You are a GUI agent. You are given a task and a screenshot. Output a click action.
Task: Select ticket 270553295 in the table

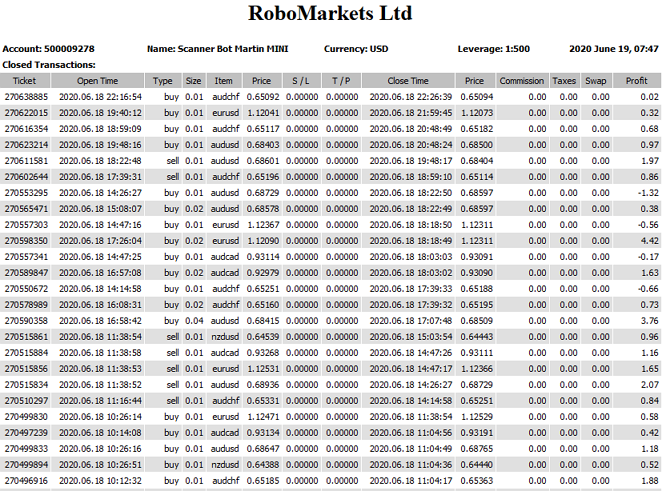[27, 193]
